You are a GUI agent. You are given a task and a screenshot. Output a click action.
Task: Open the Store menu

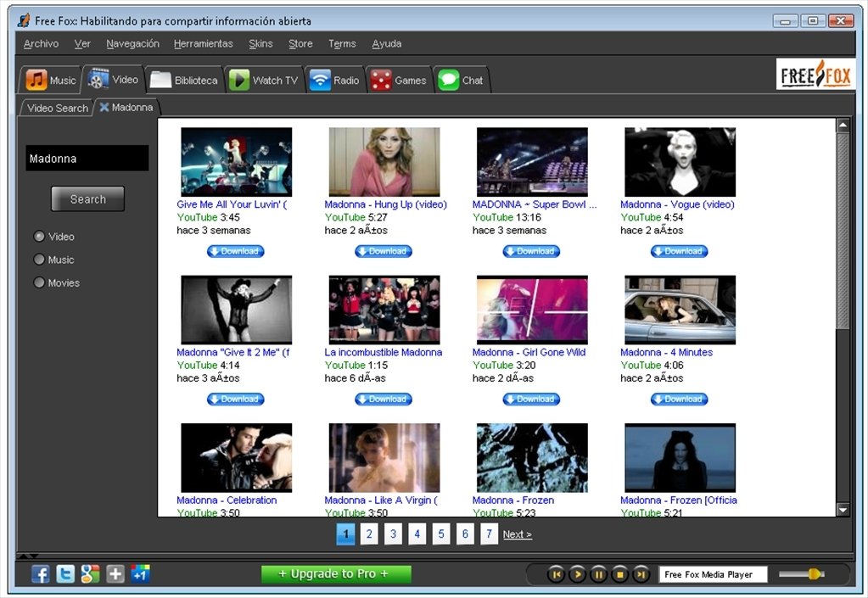[x=300, y=44]
